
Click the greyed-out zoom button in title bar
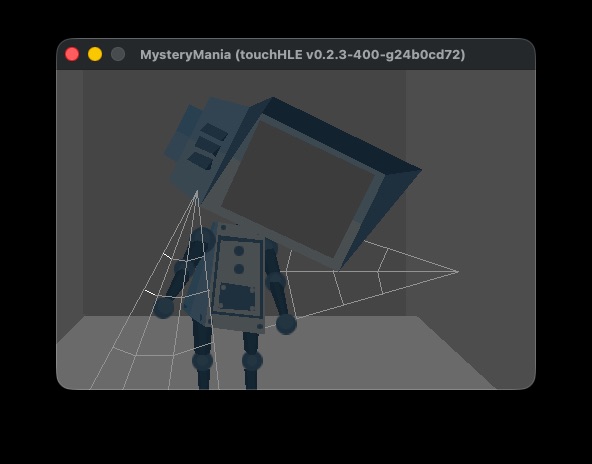118,54
